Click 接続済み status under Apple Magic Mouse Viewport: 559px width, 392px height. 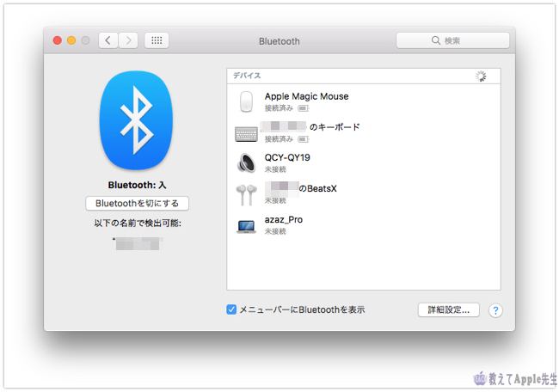click(279, 108)
